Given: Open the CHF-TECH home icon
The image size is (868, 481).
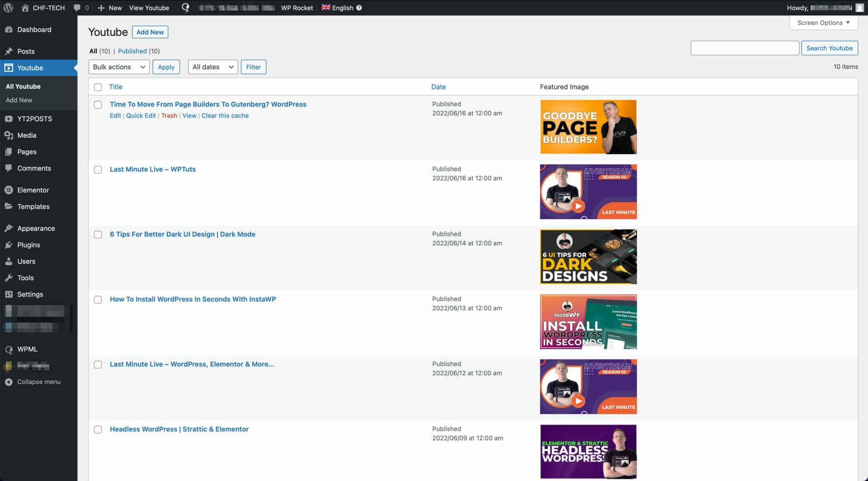Looking at the screenshot, I should [25, 8].
